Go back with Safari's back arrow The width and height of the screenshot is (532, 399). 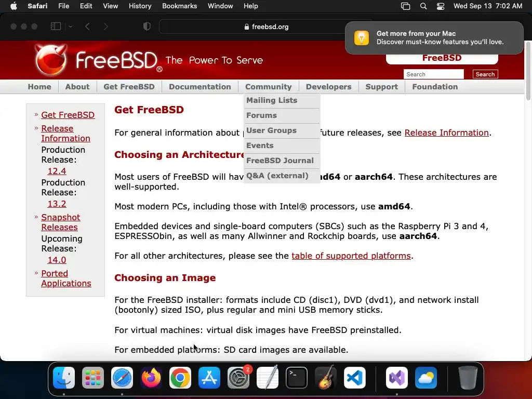click(87, 26)
